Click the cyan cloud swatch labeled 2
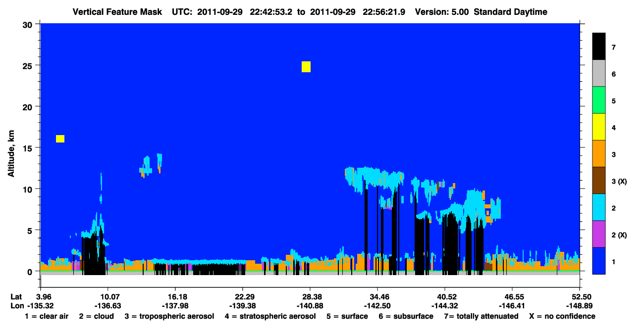 (599, 207)
